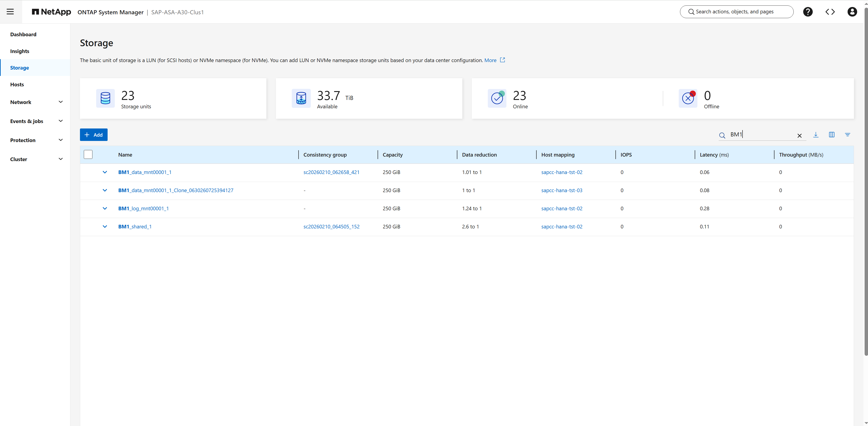Click the external link icon beside More
868x426 pixels.
click(x=502, y=60)
